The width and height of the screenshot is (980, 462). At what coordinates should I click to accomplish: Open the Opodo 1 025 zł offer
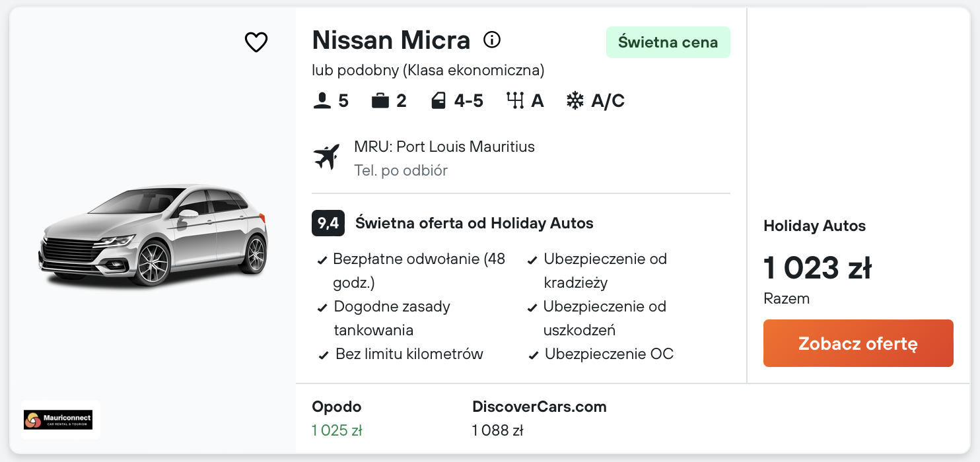pyautogui.click(x=337, y=418)
